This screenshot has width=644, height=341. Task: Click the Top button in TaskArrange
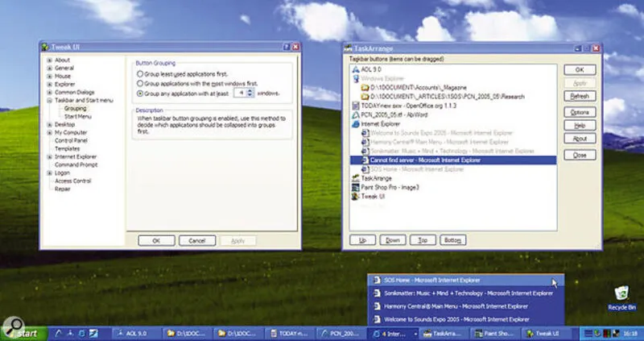(423, 240)
